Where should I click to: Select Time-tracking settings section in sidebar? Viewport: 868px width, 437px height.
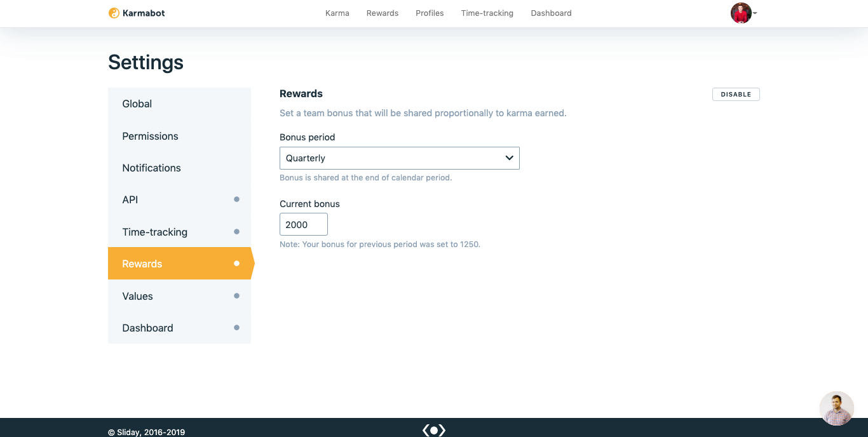click(179, 232)
